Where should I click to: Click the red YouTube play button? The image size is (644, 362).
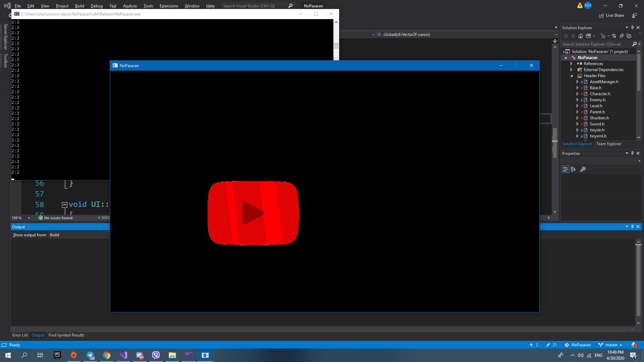coord(253,213)
